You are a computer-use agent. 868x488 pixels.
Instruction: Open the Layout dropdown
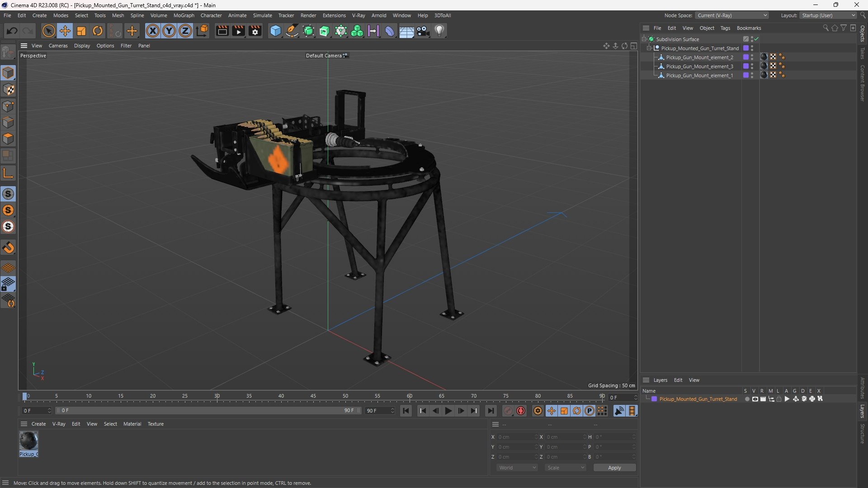click(x=829, y=15)
